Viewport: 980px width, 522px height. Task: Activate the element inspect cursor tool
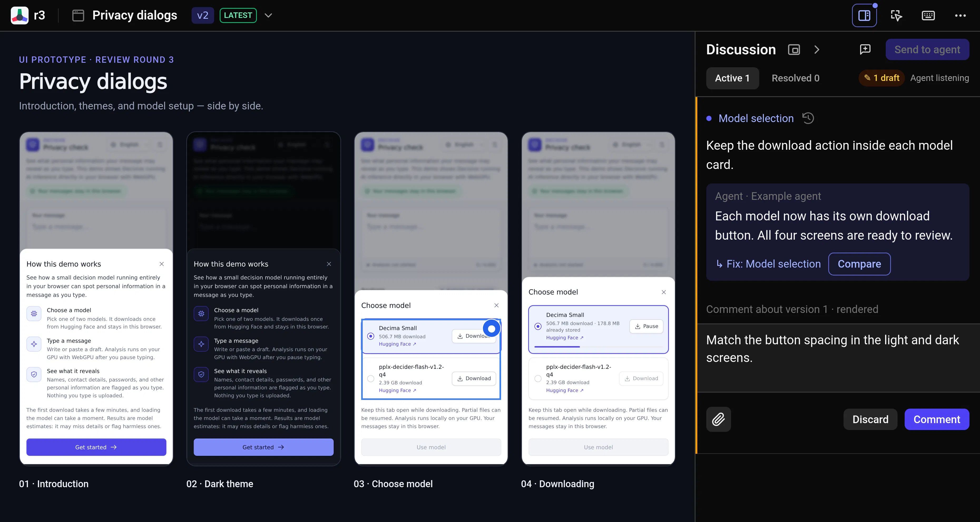point(896,16)
